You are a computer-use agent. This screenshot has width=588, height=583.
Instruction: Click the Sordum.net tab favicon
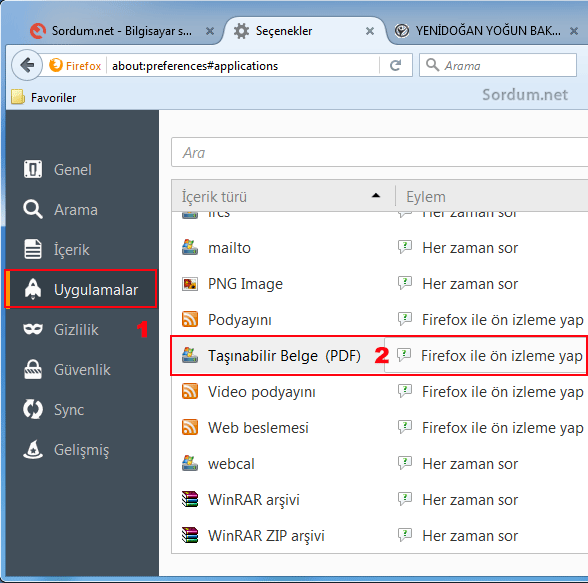[38, 31]
